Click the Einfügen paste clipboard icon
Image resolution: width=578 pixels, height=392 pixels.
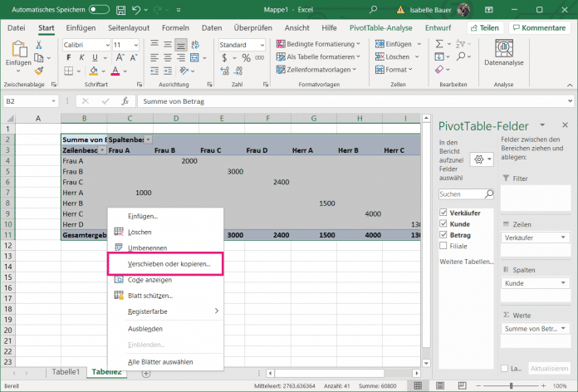[18, 50]
